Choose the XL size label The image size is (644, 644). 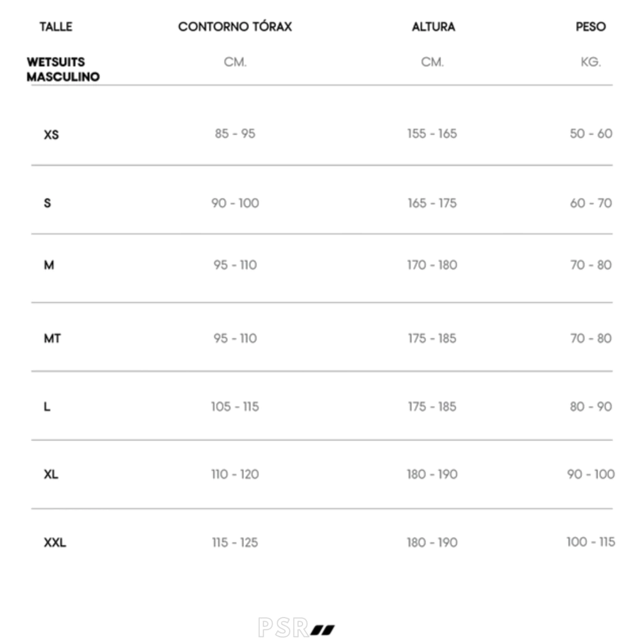tap(52, 475)
